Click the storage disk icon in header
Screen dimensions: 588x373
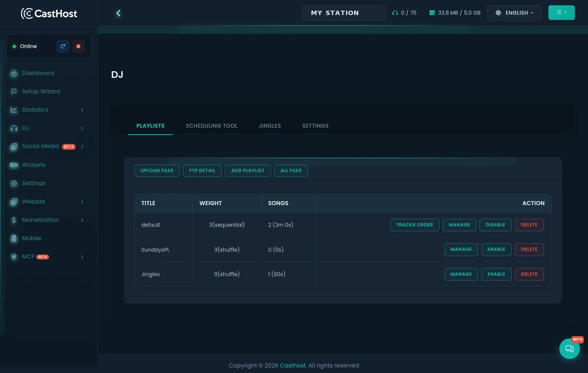click(432, 13)
